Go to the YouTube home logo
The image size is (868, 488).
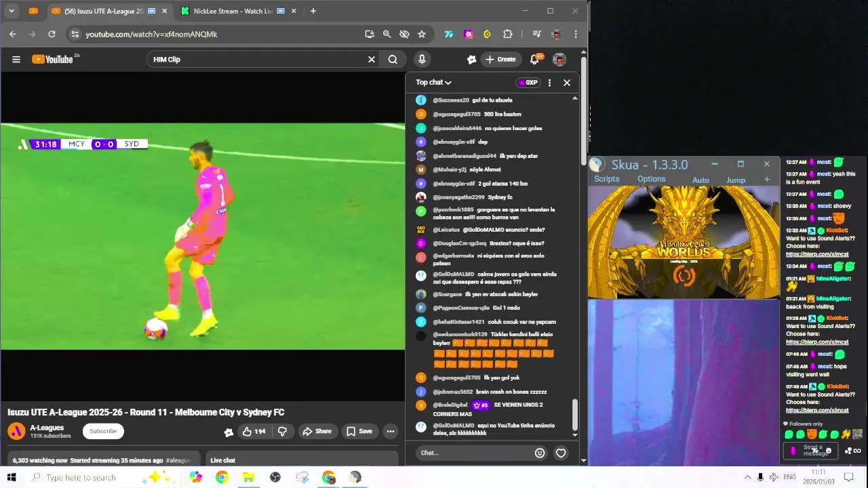coord(54,60)
